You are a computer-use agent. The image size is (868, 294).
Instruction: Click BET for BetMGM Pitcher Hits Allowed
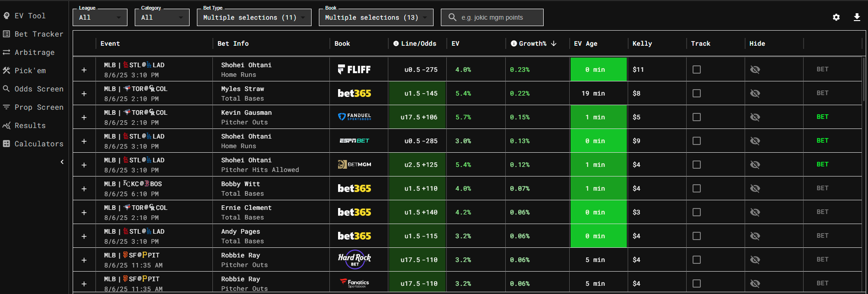click(x=822, y=165)
